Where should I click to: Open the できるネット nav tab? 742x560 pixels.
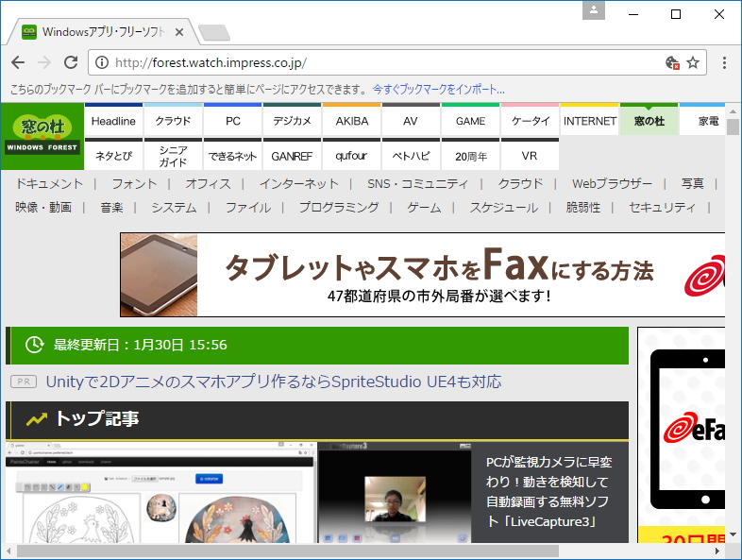(233, 154)
